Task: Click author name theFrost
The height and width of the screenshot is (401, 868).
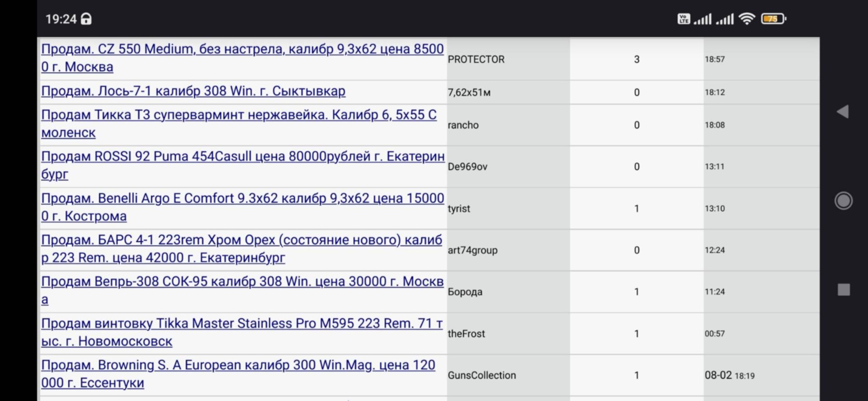Action: [466, 334]
